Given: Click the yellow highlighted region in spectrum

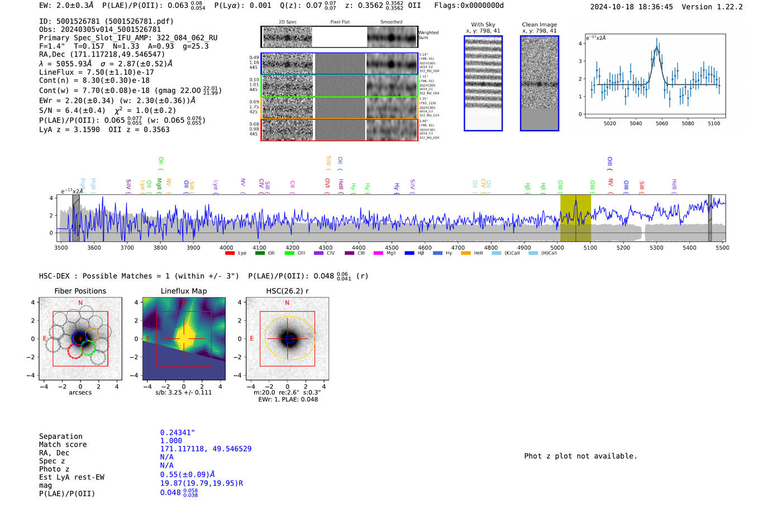Looking at the screenshot, I should [x=575, y=218].
